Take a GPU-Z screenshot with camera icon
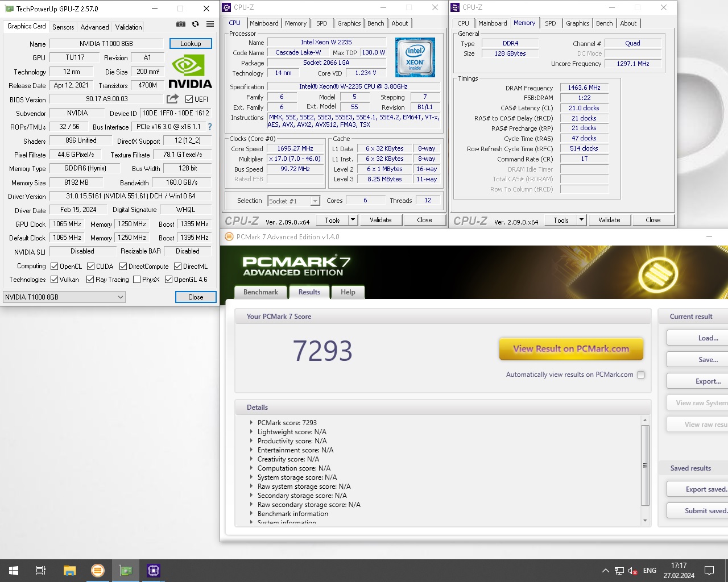 click(x=181, y=24)
